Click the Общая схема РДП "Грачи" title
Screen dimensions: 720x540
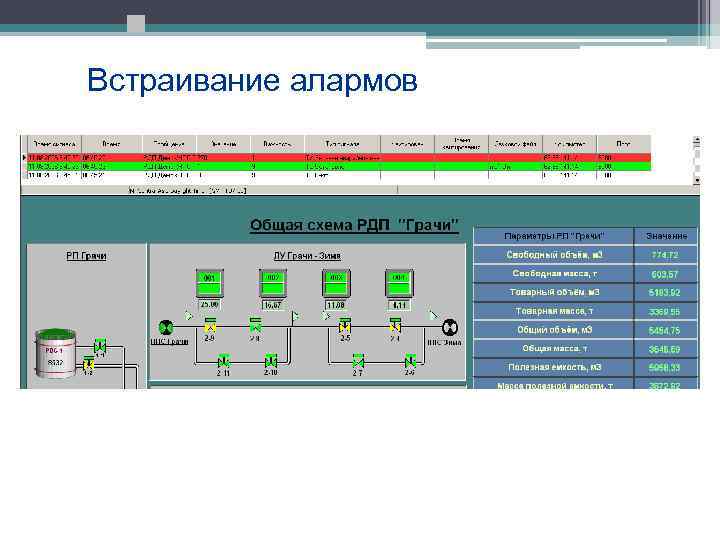coord(354,225)
